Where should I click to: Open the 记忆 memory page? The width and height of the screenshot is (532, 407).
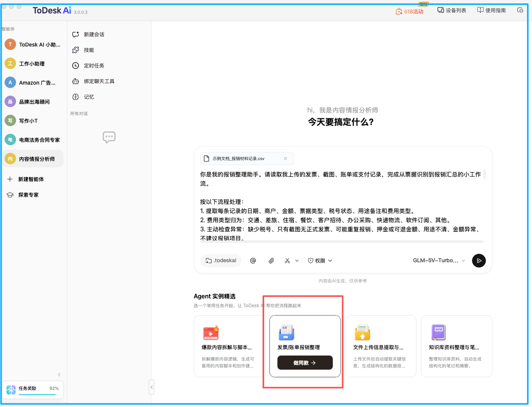pos(83,97)
